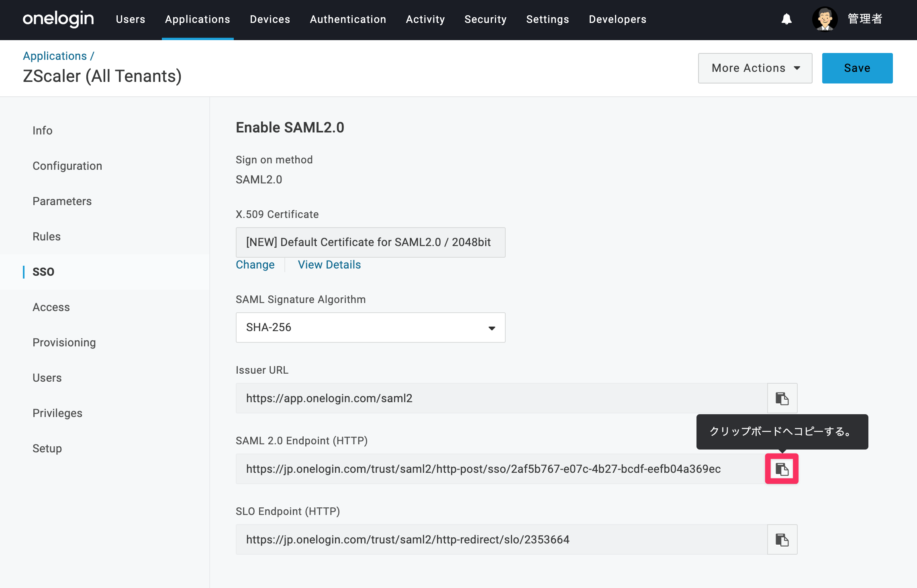917x588 pixels.
Task: Switch to the Setup sidebar tab
Action: 47,448
